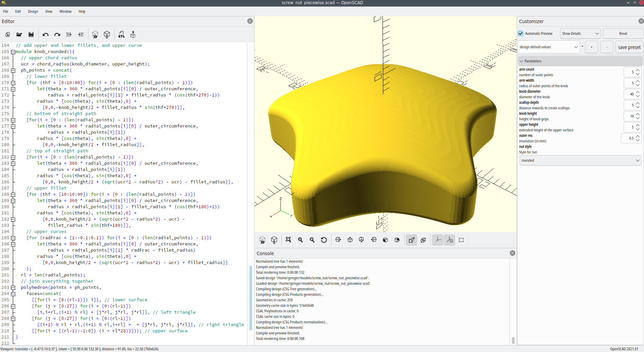Click the Undo icon in editor toolbar
644x352 pixels.
click(x=46, y=34)
